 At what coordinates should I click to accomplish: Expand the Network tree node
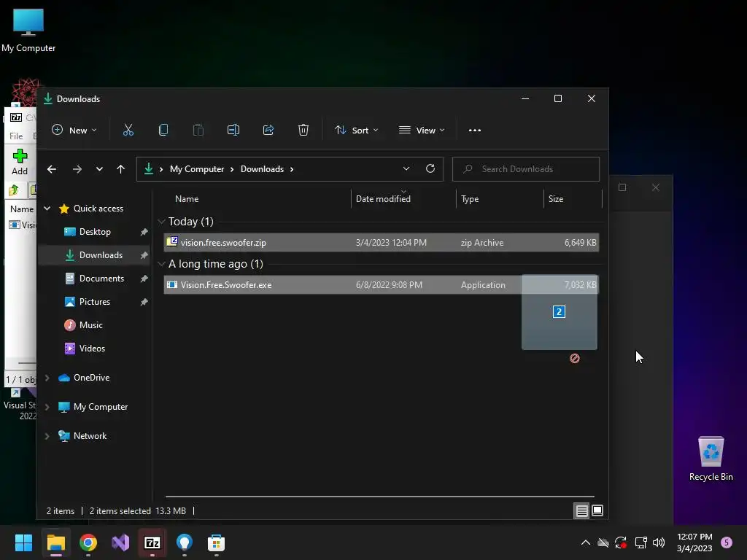[47, 436]
